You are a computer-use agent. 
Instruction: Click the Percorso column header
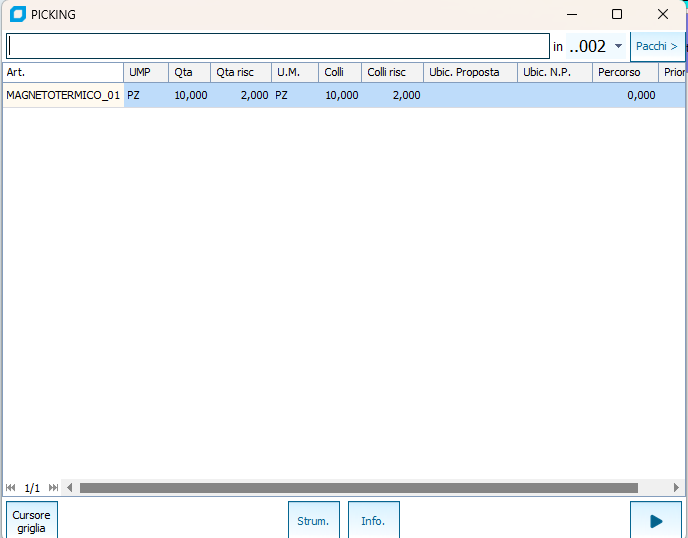pyautogui.click(x=625, y=72)
